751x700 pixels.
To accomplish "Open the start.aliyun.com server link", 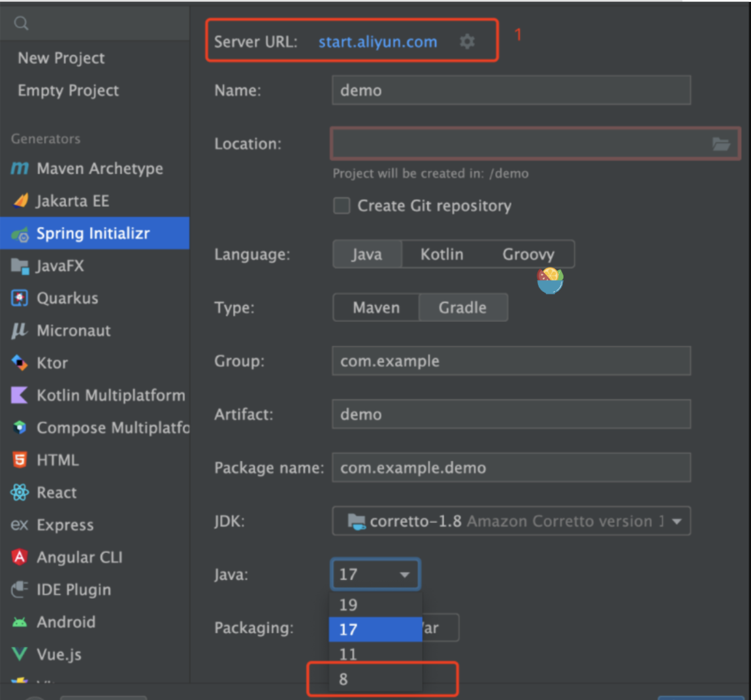I will point(378,42).
